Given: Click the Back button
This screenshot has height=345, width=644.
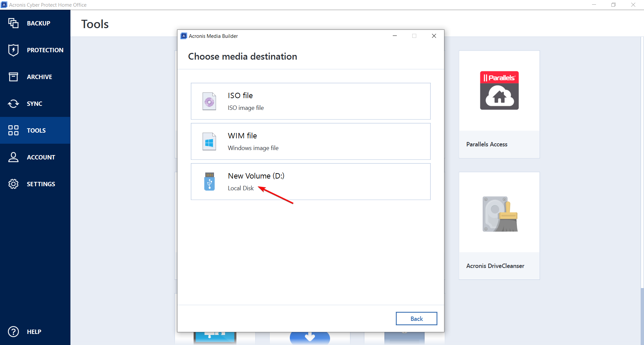Looking at the screenshot, I should pos(417,319).
